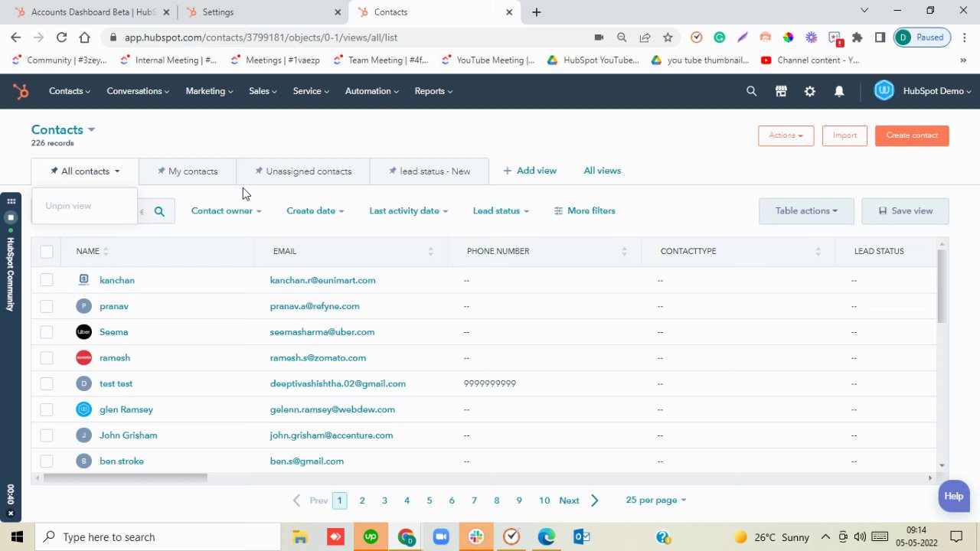Image resolution: width=980 pixels, height=551 pixels.
Task: Click the sort arrows in Email column
Action: [430, 251]
